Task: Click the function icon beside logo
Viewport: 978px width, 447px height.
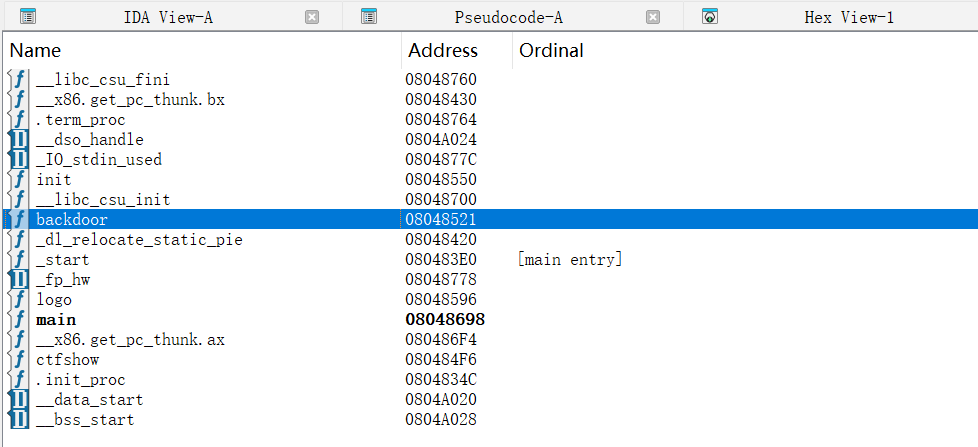Action: pyautogui.click(x=18, y=299)
